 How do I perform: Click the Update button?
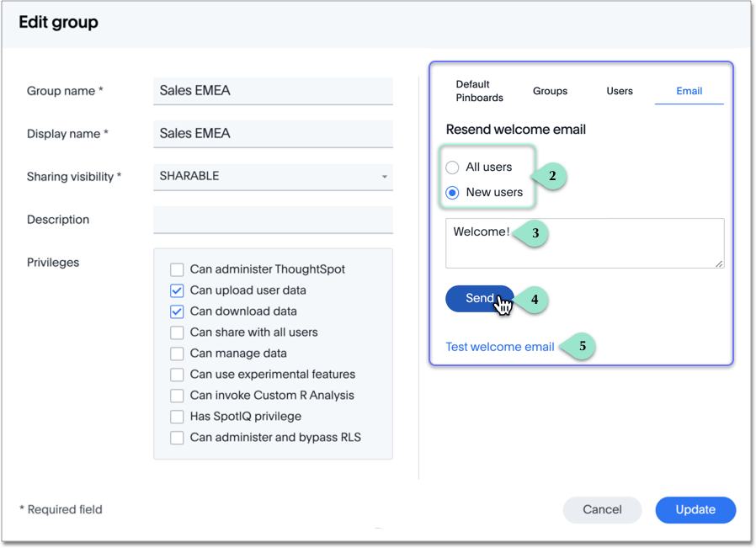tap(695, 509)
